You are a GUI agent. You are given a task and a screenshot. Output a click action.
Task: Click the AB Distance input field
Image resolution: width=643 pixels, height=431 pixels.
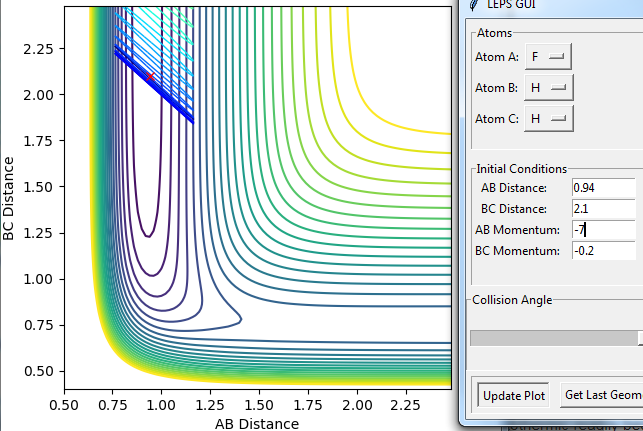click(604, 188)
